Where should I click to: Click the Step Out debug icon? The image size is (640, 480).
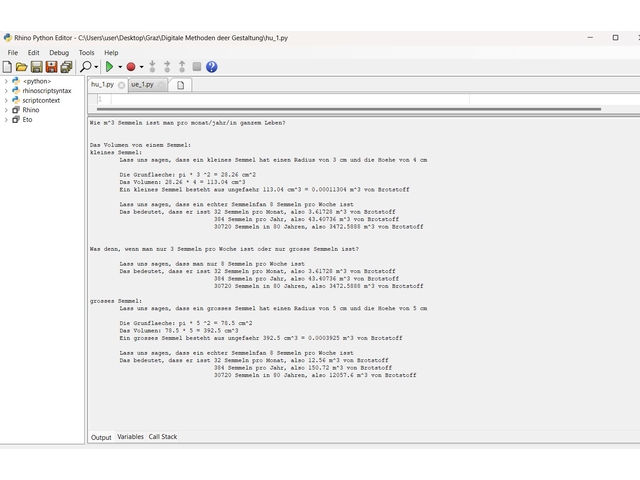(x=182, y=66)
